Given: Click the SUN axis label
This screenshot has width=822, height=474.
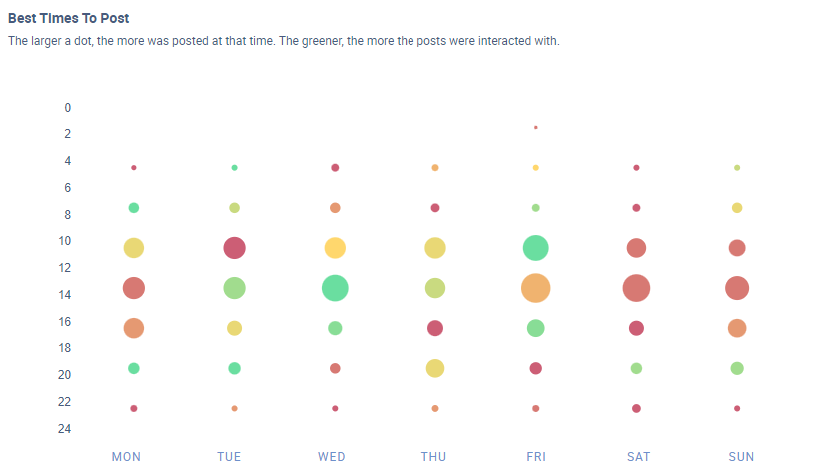Looking at the screenshot, I should [741, 457].
